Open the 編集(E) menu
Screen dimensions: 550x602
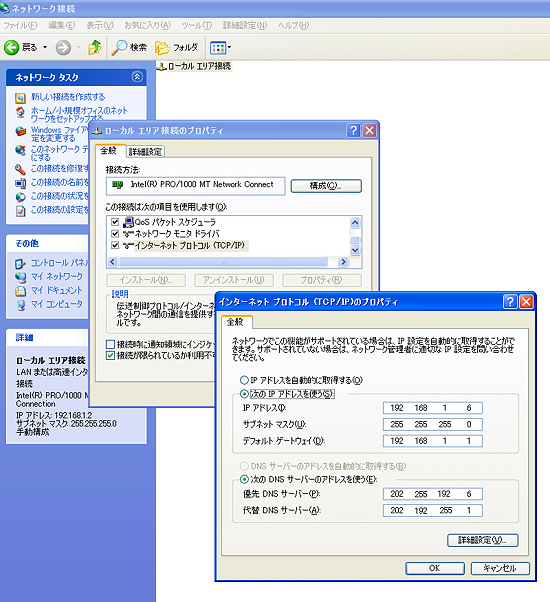tap(62, 25)
